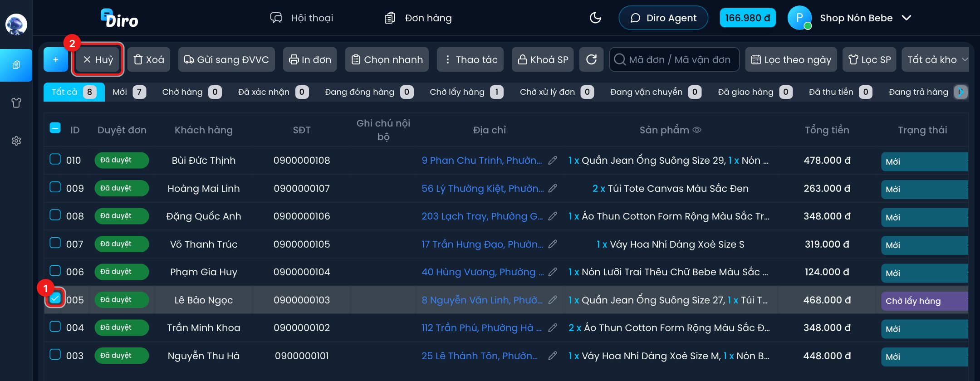The width and height of the screenshot is (980, 381).
Task: Check the box for order 010
Action: 55,159
